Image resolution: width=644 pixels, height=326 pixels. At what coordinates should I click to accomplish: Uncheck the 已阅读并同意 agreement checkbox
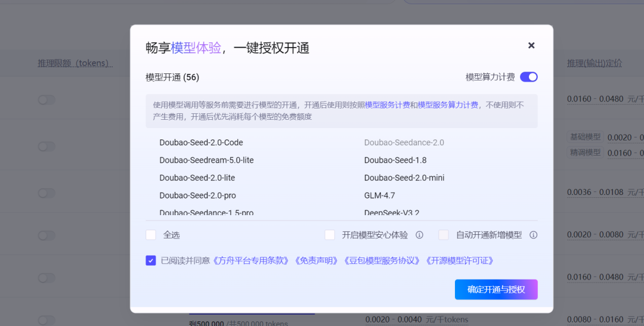(x=151, y=260)
